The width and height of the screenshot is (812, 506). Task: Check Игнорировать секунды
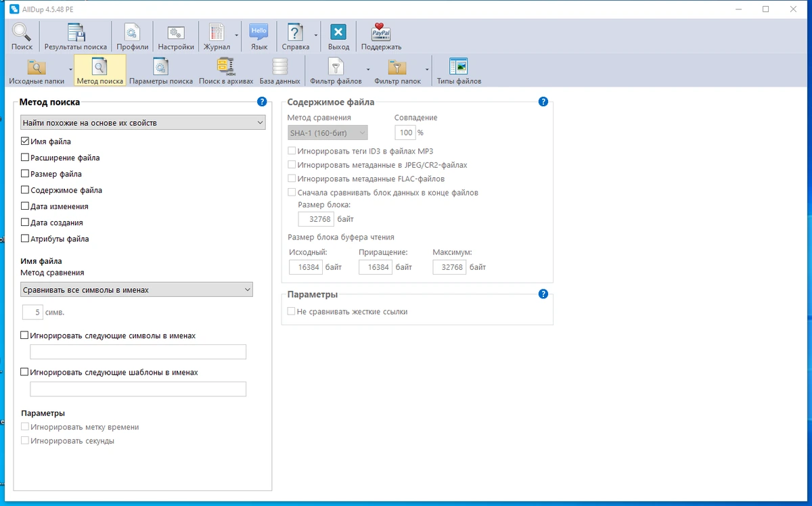[x=25, y=440]
